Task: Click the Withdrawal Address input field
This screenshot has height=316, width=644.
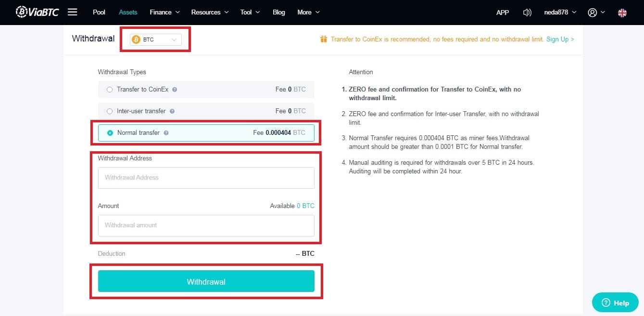Action: 206,178
